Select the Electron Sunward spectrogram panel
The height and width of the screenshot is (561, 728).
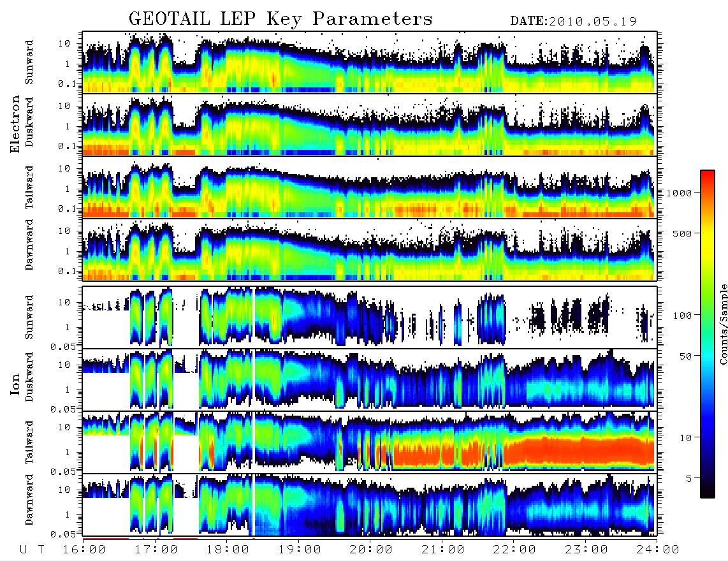(370, 62)
